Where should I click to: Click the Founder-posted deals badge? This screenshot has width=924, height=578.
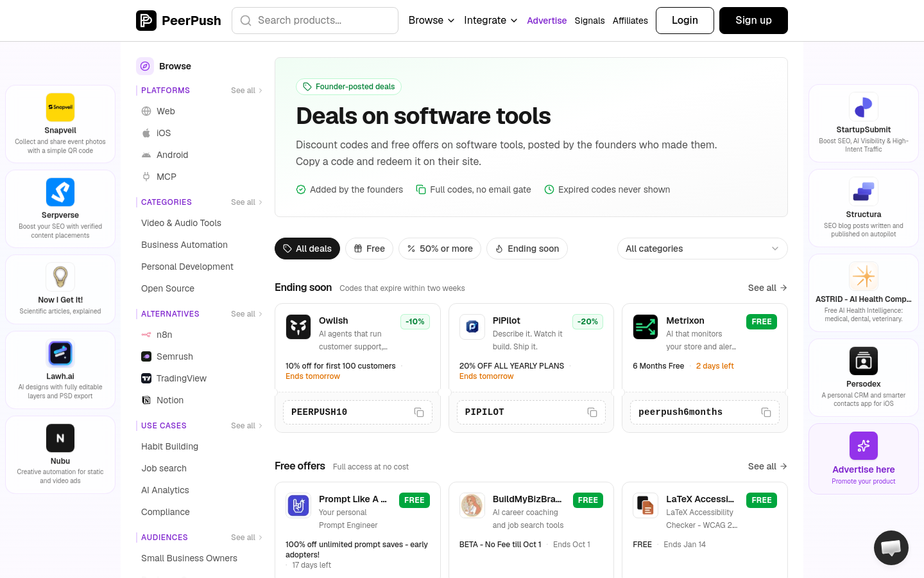click(x=348, y=87)
